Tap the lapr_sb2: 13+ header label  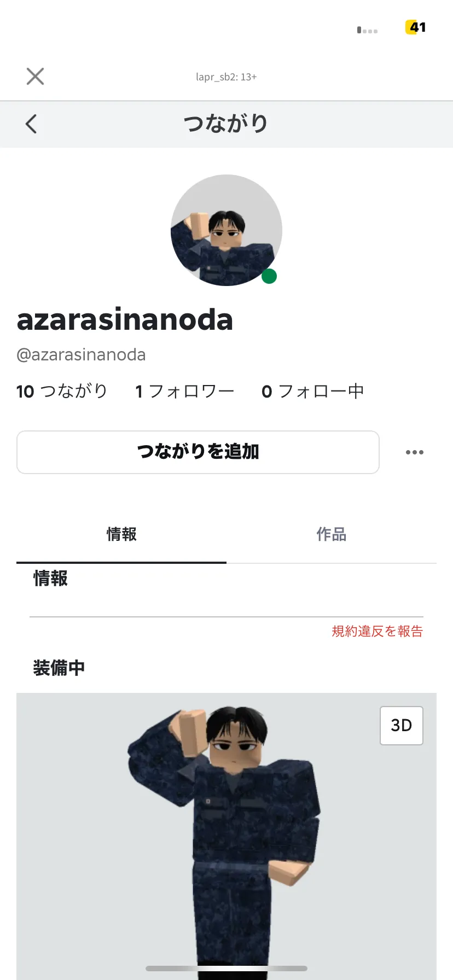[226, 77]
